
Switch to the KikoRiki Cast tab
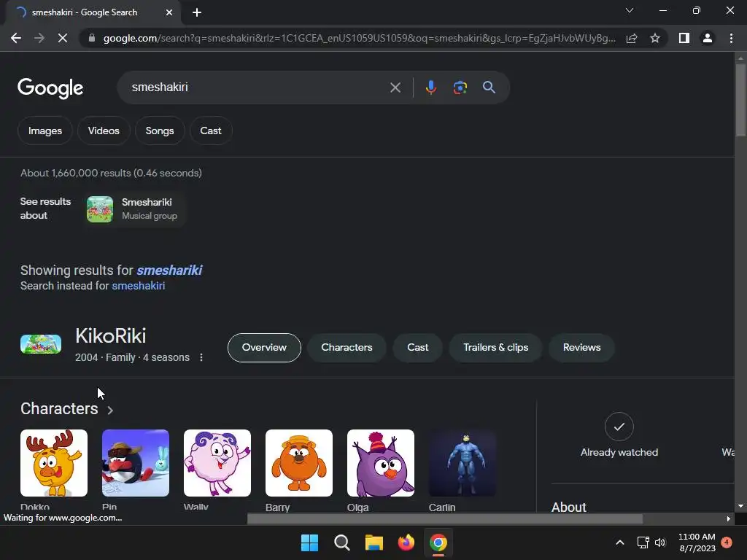pos(418,348)
